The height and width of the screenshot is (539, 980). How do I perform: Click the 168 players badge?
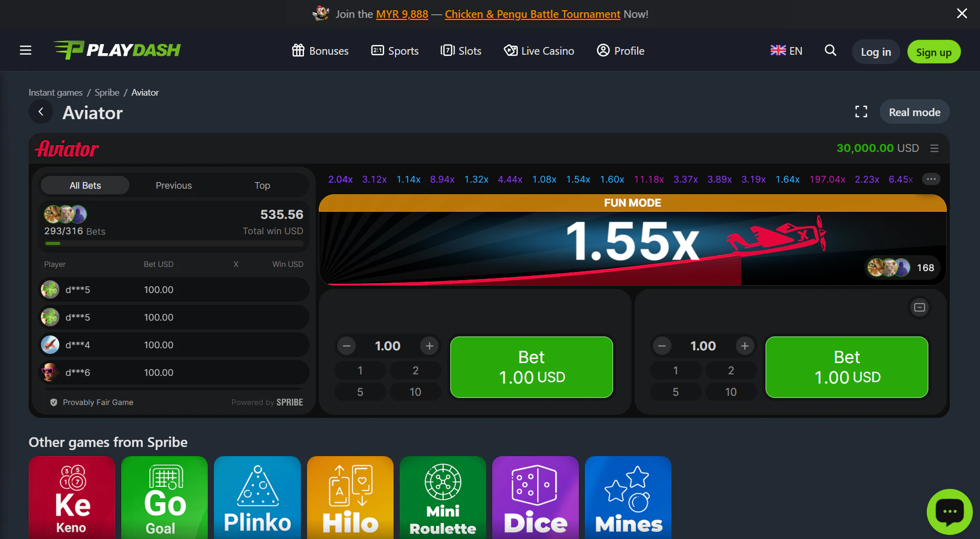pyautogui.click(x=903, y=267)
